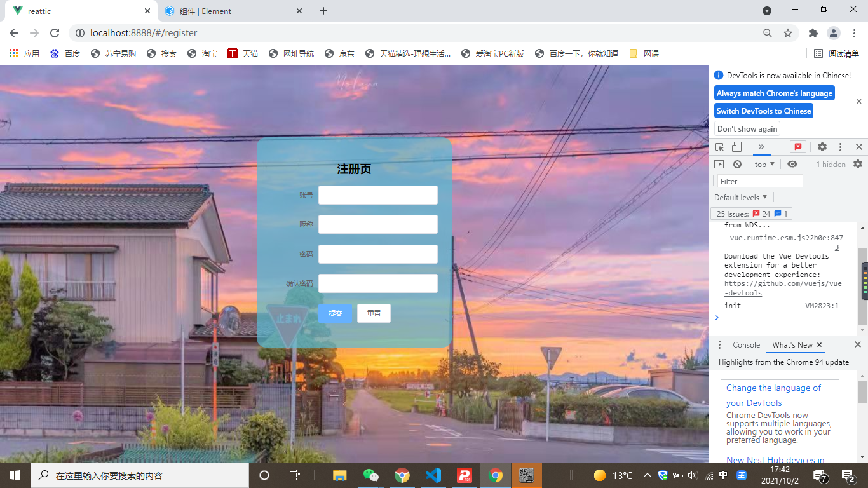Image resolution: width=868 pixels, height=488 pixels.
Task: Open the 苏宁易购 bookmark
Action: click(x=113, y=54)
